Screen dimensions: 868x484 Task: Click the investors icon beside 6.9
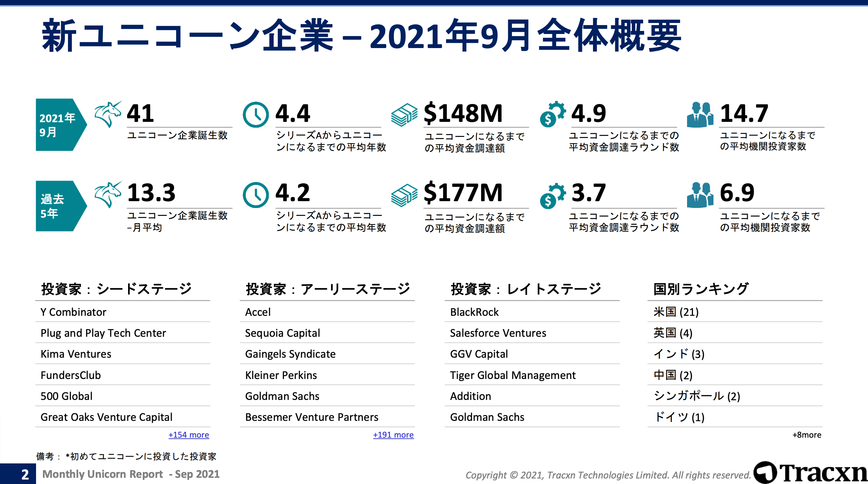pos(700,195)
